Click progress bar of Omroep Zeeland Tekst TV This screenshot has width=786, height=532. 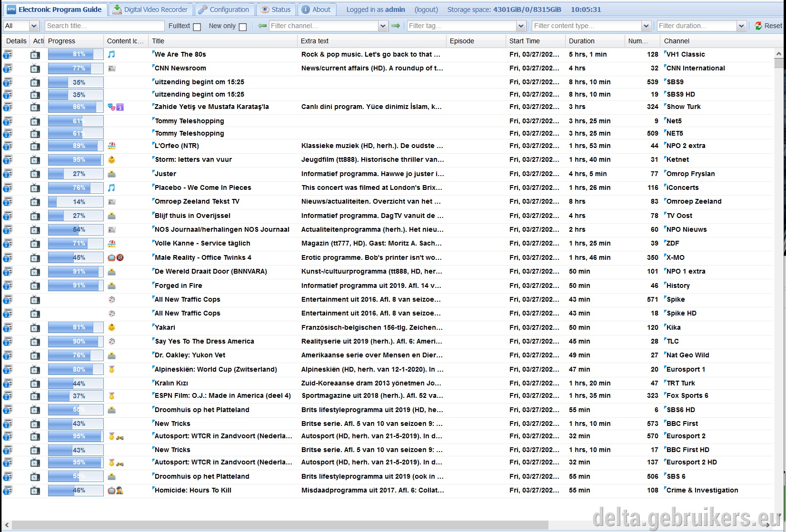(76, 202)
